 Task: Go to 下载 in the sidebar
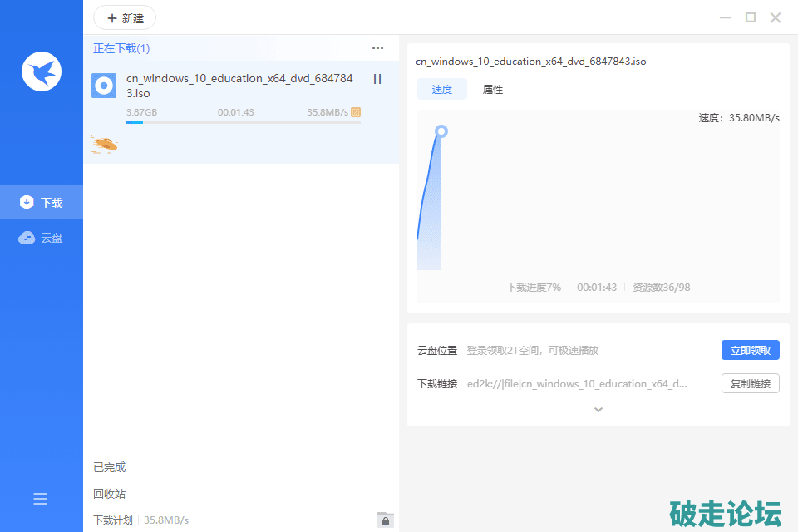point(42,202)
